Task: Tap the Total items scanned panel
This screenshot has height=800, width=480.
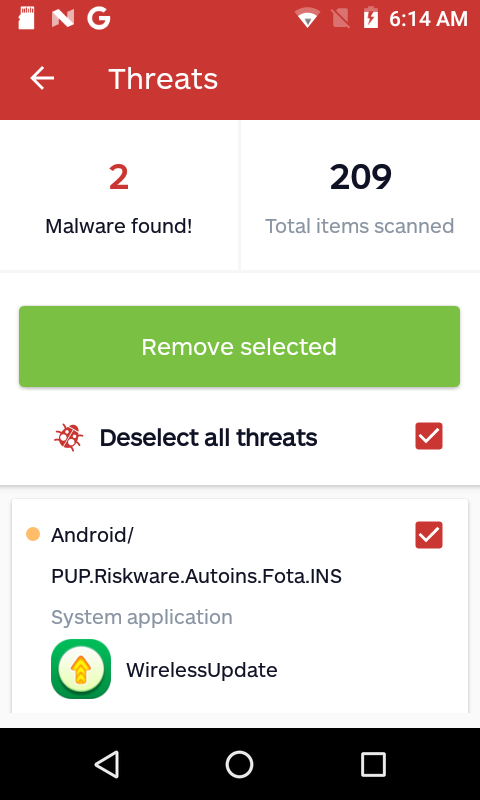Action: pyautogui.click(x=360, y=196)
